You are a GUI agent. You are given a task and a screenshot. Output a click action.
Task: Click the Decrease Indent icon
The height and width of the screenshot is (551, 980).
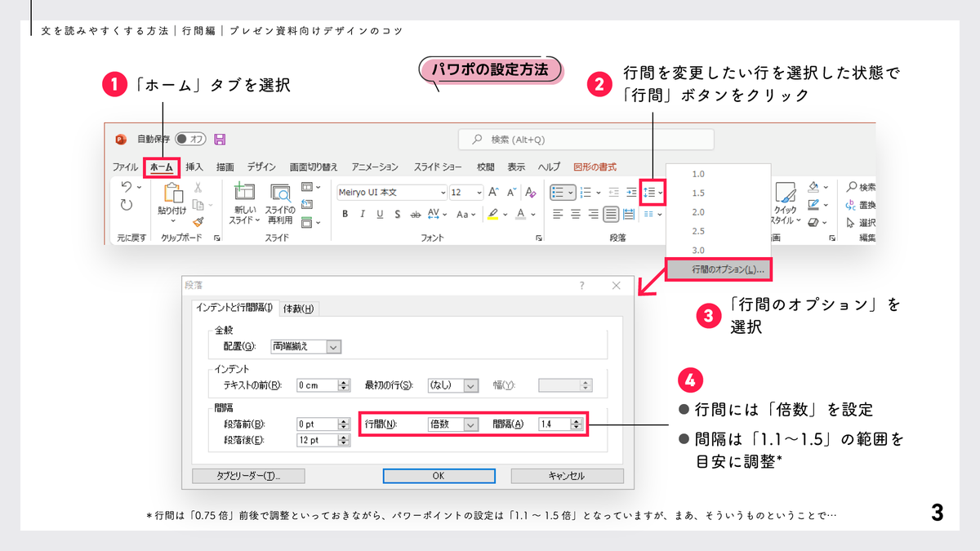pos(613,193)
